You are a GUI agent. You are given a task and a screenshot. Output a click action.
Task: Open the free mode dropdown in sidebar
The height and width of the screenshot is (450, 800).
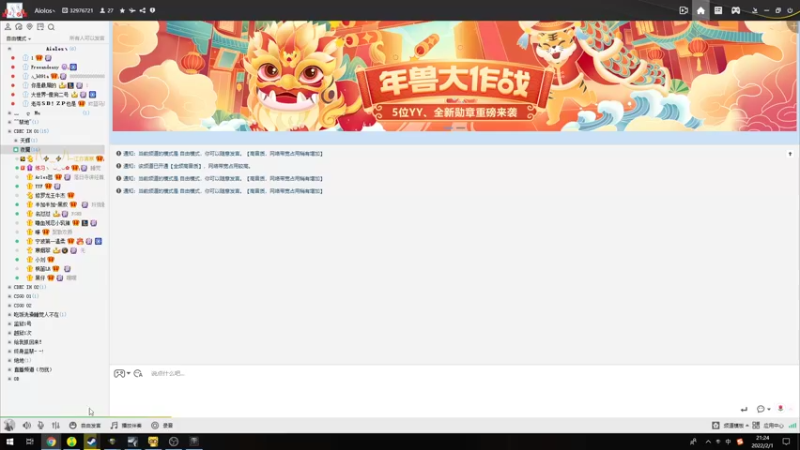tap(18, 39)
